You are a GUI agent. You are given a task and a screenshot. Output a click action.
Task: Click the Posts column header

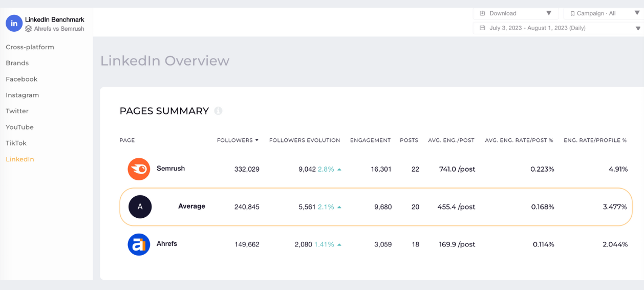tap(409, 140)
